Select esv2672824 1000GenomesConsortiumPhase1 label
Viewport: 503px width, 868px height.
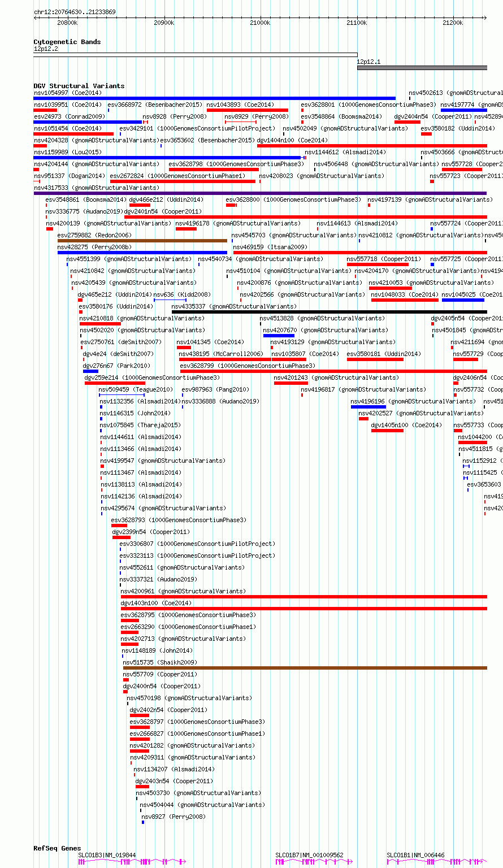(x=178, y=176)
